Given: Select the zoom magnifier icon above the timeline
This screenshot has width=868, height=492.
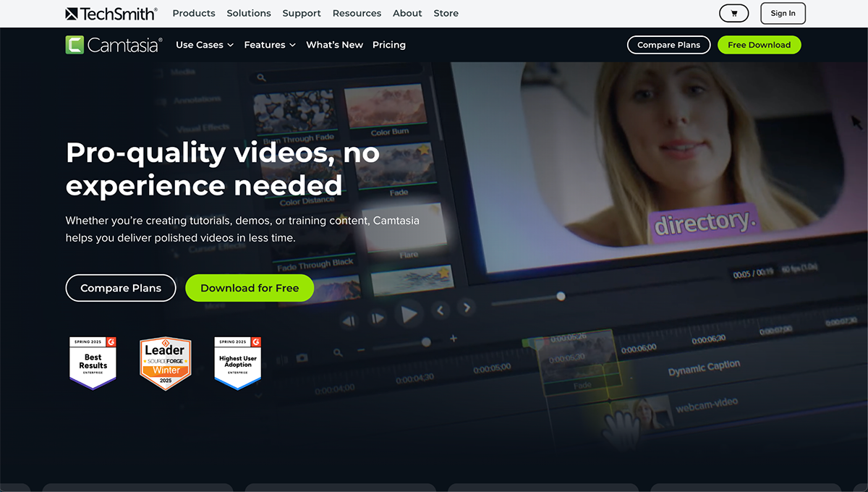Looking at the screenshot, I should pyautogui.click(x=338, y=352).
